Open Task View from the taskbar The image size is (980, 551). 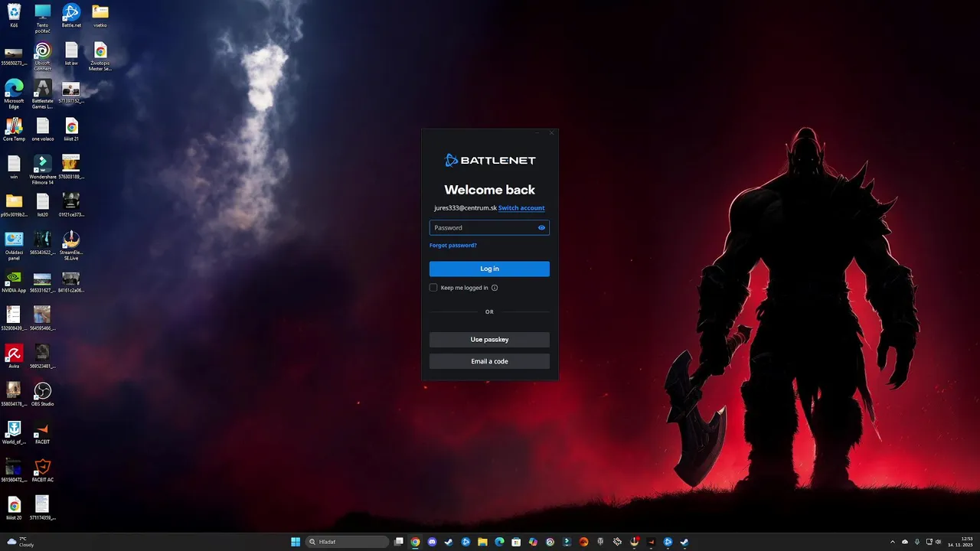399,542
